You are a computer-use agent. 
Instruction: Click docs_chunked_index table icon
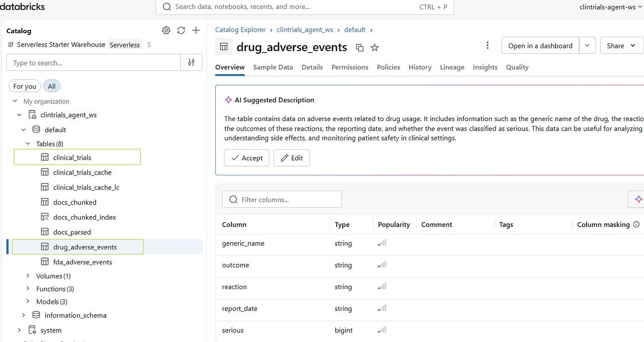coord(45,217)
